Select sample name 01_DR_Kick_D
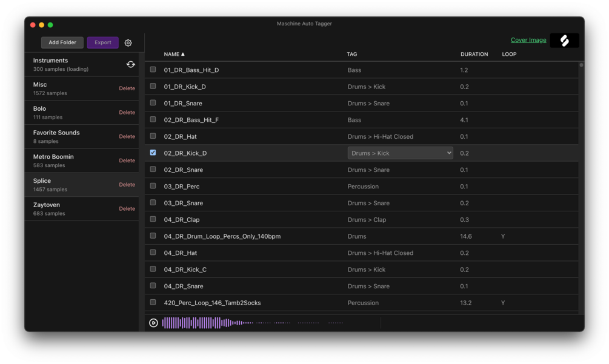The width and height of the screenshot is (609, 364). coord(185,87)
